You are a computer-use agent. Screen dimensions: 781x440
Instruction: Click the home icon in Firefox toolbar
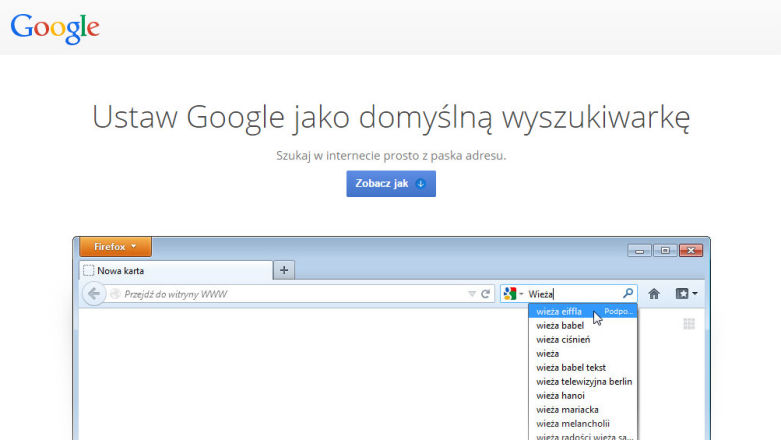click(x=654, y=294)
